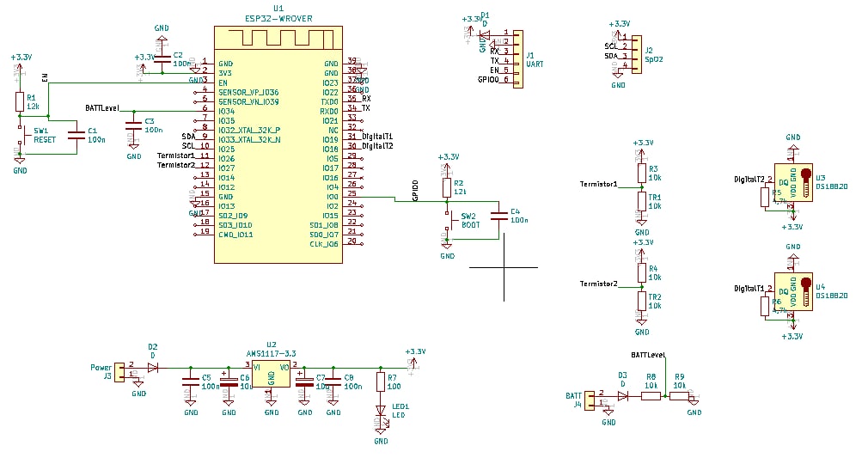This screenshot has height=470, width=868.
Task: Click diode D2 after Power connector
Action: 153,367
